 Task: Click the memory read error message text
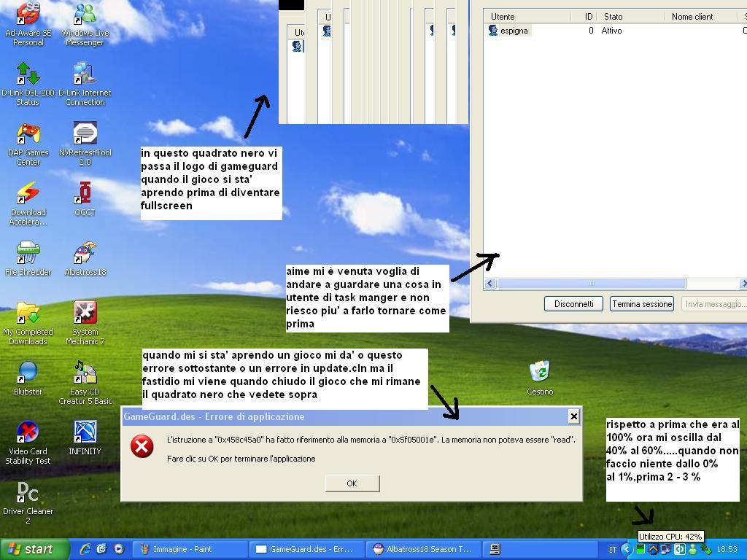tap(371, 440)
